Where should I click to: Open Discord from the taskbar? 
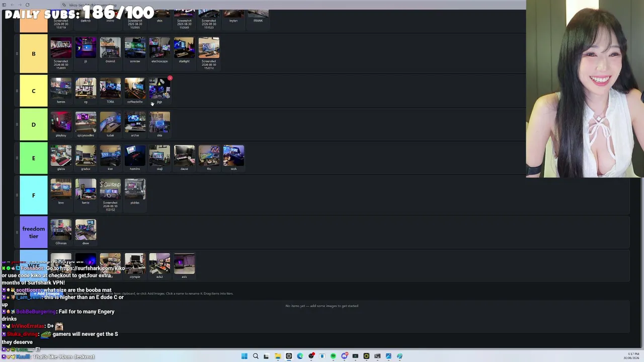(x=344, y=356)
